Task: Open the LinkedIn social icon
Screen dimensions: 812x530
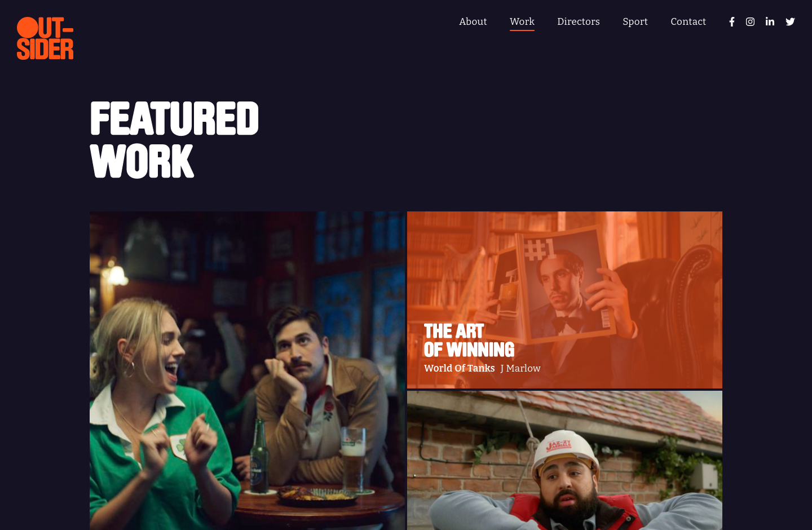Action: pos(770,21)
